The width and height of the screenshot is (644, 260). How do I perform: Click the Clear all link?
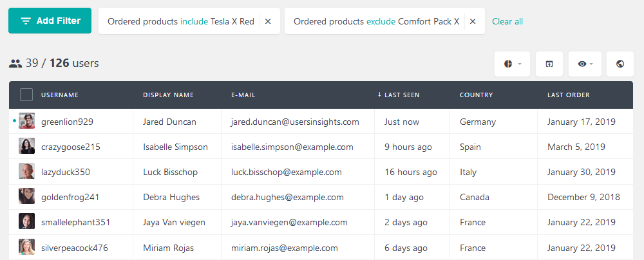click(507, 21)
